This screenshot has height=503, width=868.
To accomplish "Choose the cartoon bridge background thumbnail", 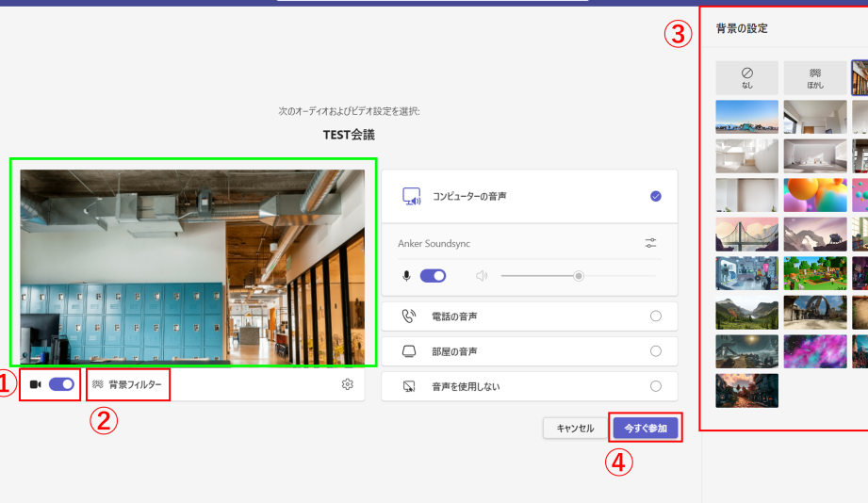I will [x=746, y=234].
